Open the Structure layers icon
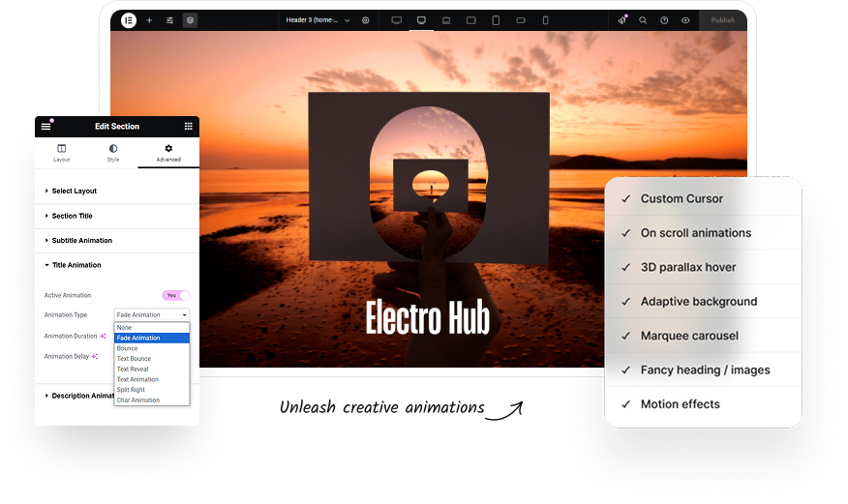 tap(190, 20)
